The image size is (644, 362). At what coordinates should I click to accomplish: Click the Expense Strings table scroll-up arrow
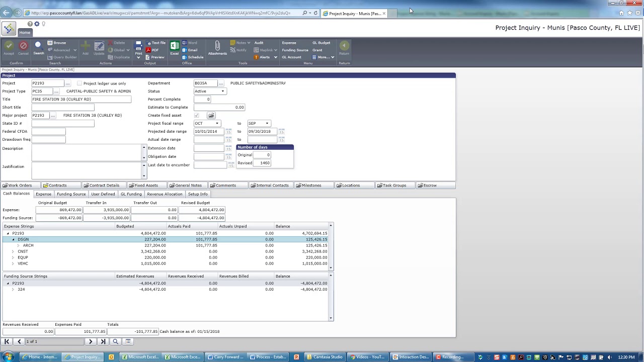pyautogui.click(x=331, y=225)
